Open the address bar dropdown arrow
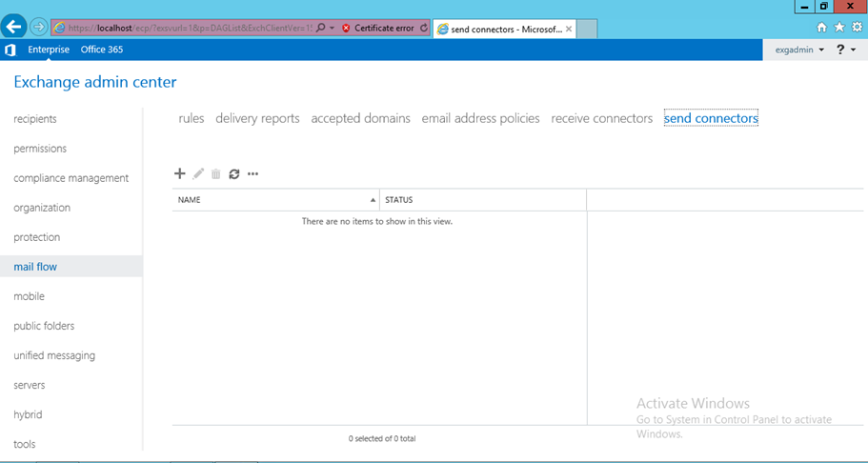This screenshot has width=868, height=463. point(332,28)
